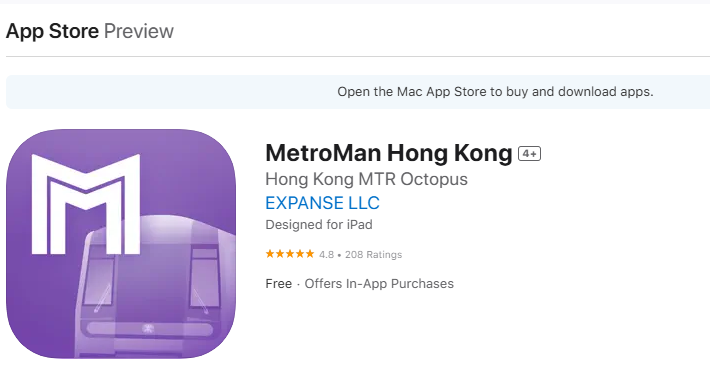Click the 4.8 rating score

pos(326,254)
